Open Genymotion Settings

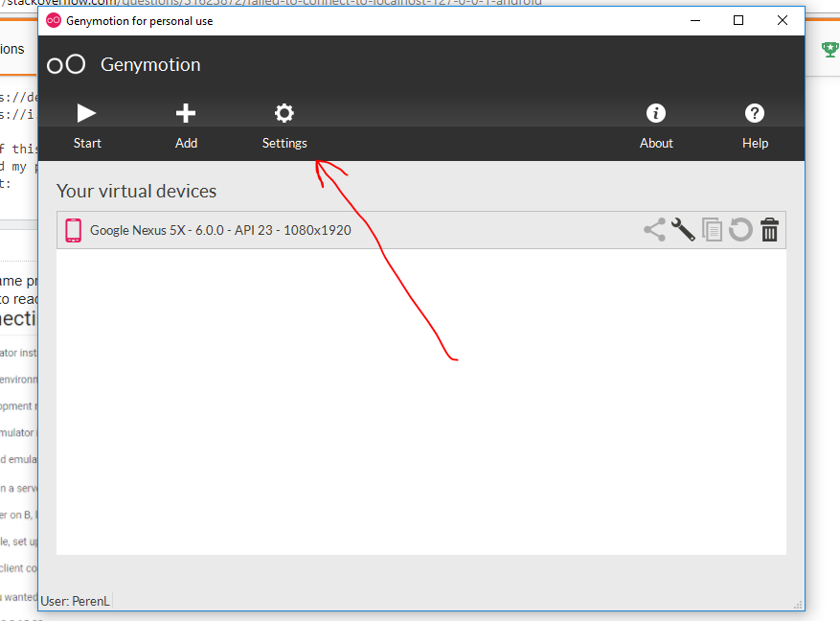pos(284,126)
